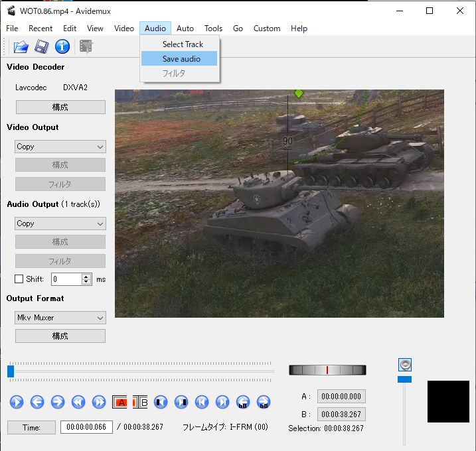
Task: Click the timeline position slider handle
Action: (x=11, y=371)
